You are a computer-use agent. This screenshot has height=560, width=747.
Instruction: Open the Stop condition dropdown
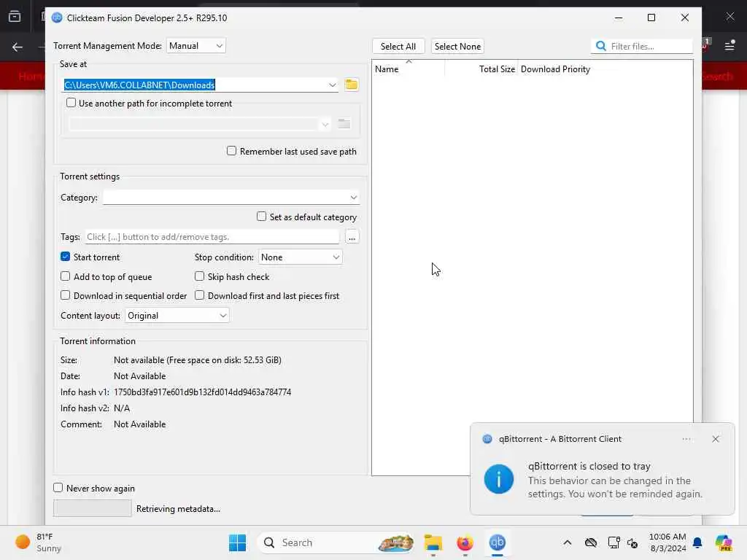point(300,257)
